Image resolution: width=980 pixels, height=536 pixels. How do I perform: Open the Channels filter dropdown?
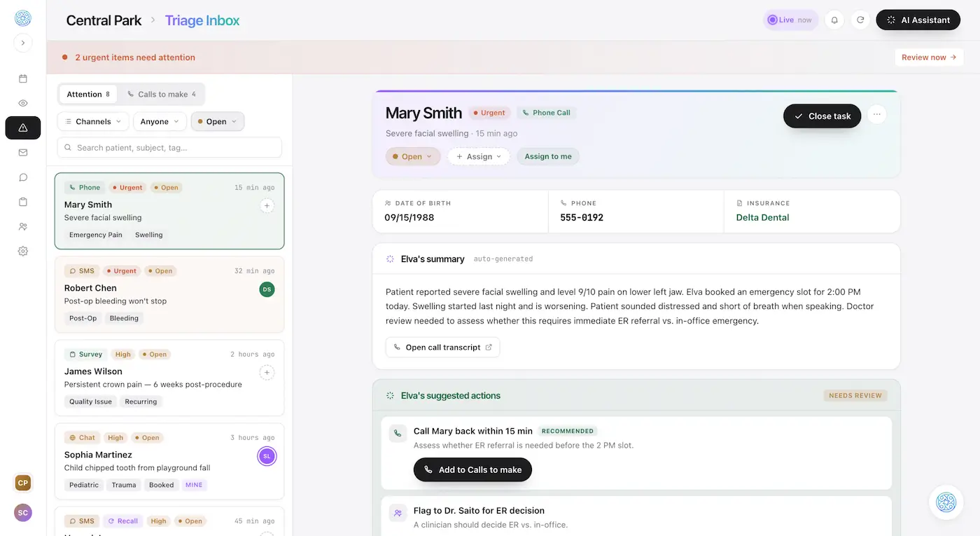tap(93, 121)
